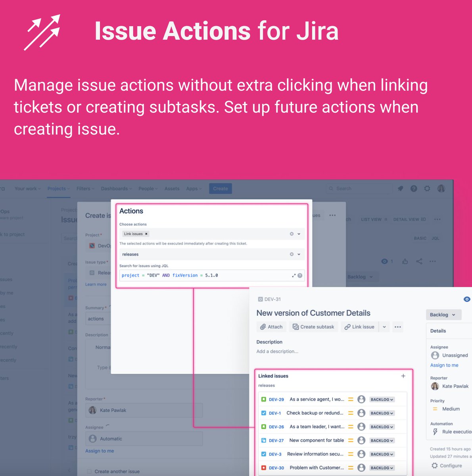Click the share icon in the background issue
472x476 pixels.
click(x=419, y=261)
